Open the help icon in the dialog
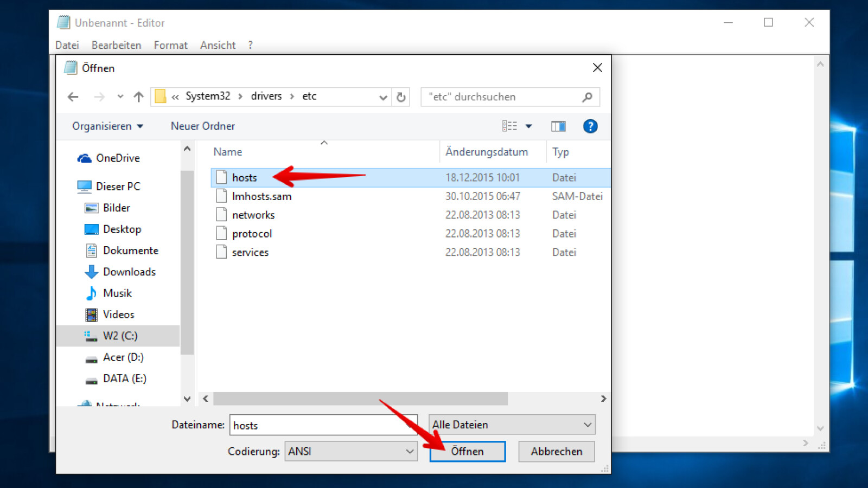Image resolution: width=868 pixels, height=488 pixels. tap(590, 126)
